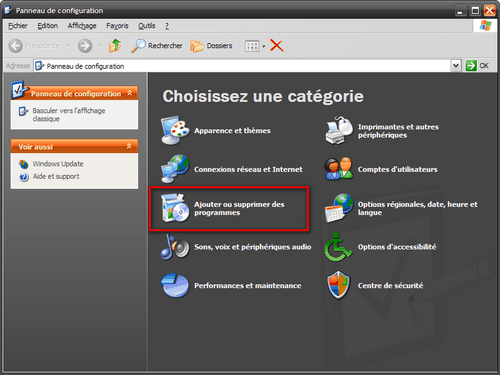The width and height of the screenshot is (500, 375).
Task: Click the Options d'accessibilité wheelchair icon
Action: tap(338, 247)
